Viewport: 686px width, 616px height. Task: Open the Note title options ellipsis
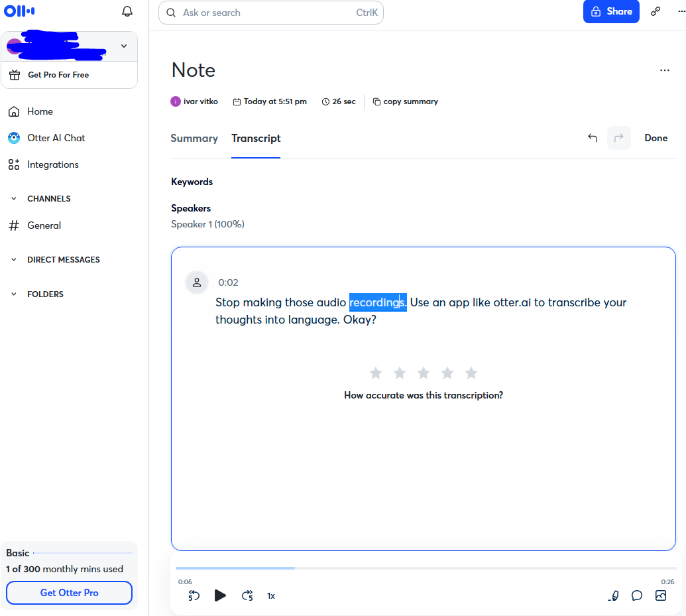click(665, 70)
